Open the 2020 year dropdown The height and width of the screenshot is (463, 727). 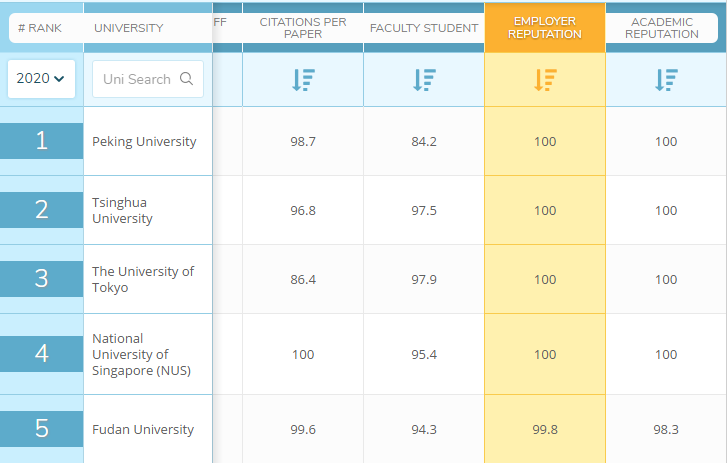(x=41, y=79)
